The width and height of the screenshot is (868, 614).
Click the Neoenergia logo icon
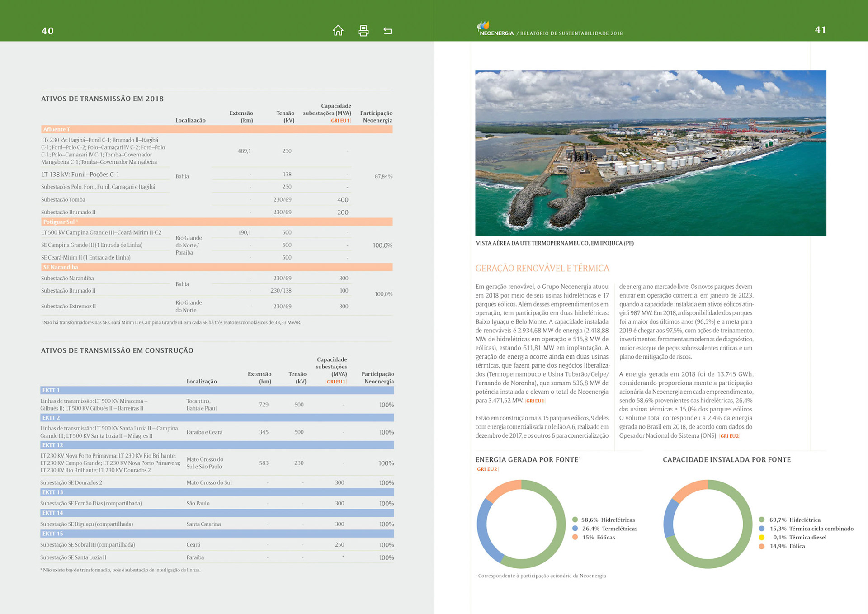pyautogui.click(x=483, y=25)
